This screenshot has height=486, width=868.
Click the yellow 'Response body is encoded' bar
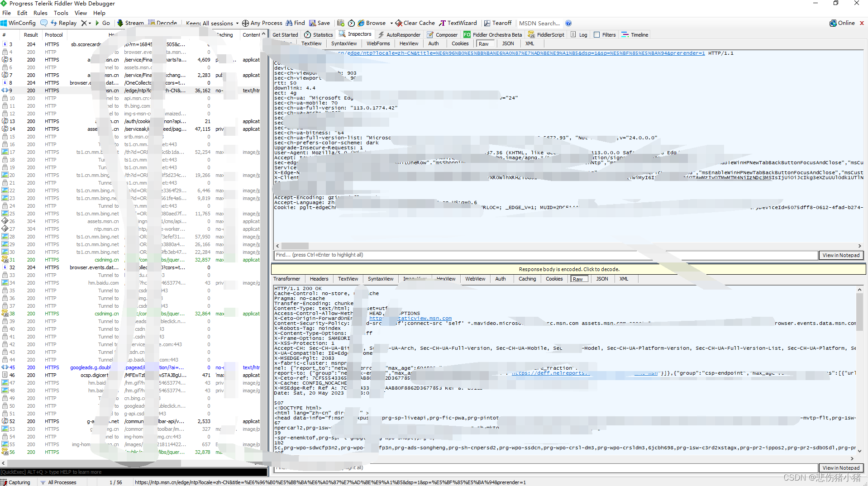click(x=568, y=269)
